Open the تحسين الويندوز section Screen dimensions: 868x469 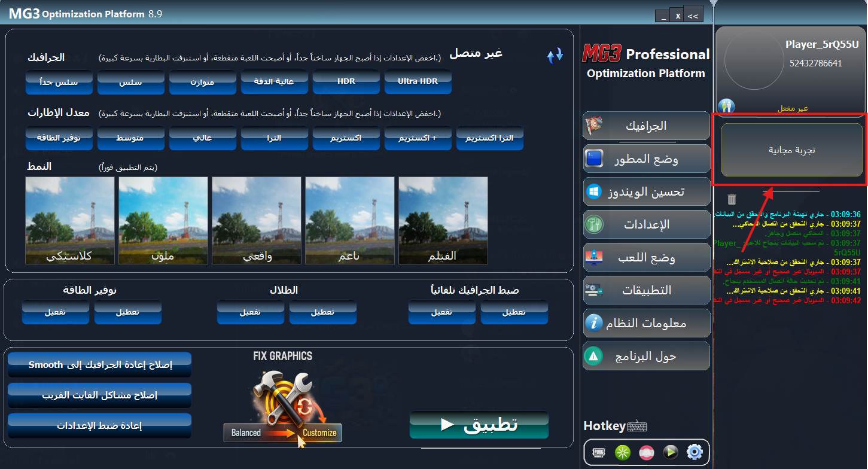click(646, 191)
